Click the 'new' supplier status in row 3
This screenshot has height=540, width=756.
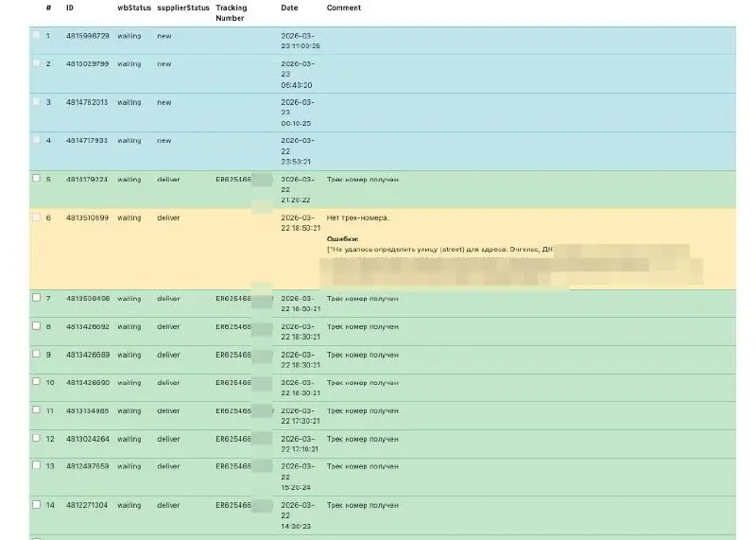tap(163, 102)
